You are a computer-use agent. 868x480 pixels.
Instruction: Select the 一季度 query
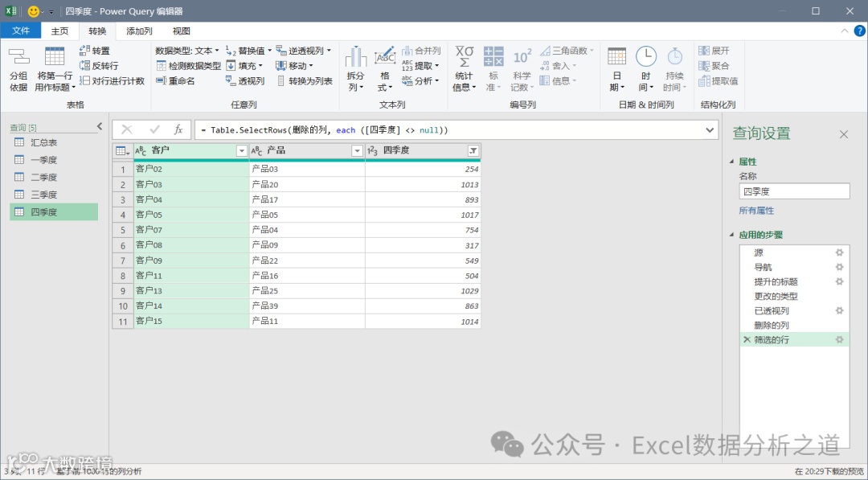pos(54,160)
